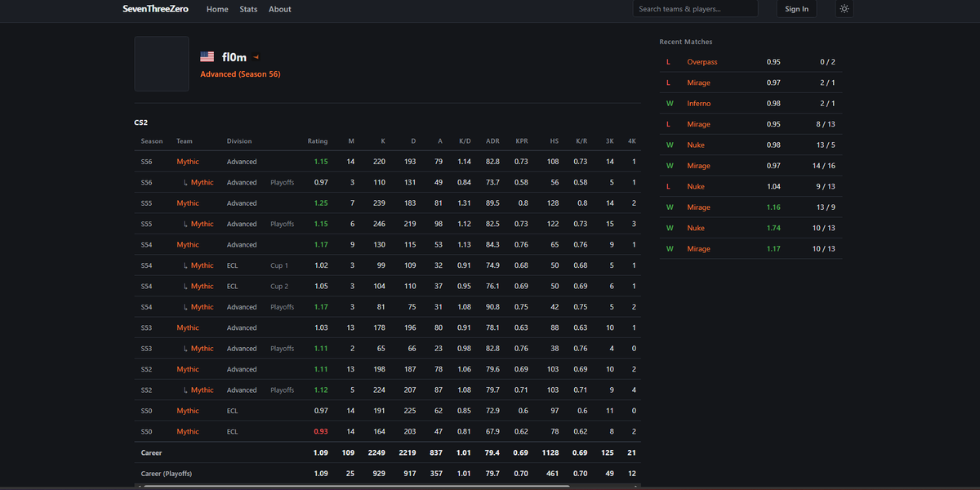
Task: Open Nuke match with score 13 / 5
Action: click(696, 145)
